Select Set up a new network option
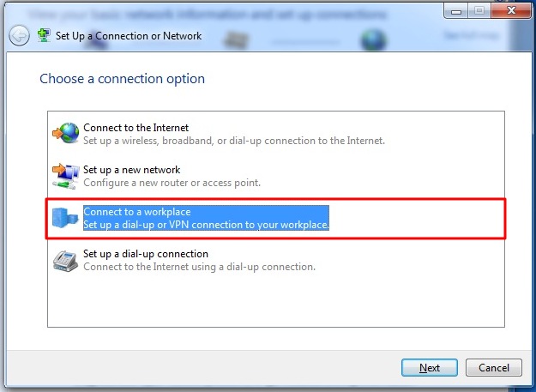The width and height of the screenshot is (536, 392). click(131, 170)
